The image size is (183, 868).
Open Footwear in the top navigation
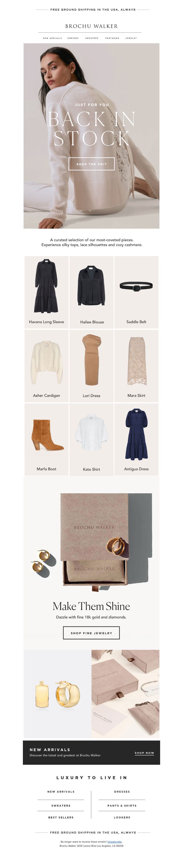112,38
